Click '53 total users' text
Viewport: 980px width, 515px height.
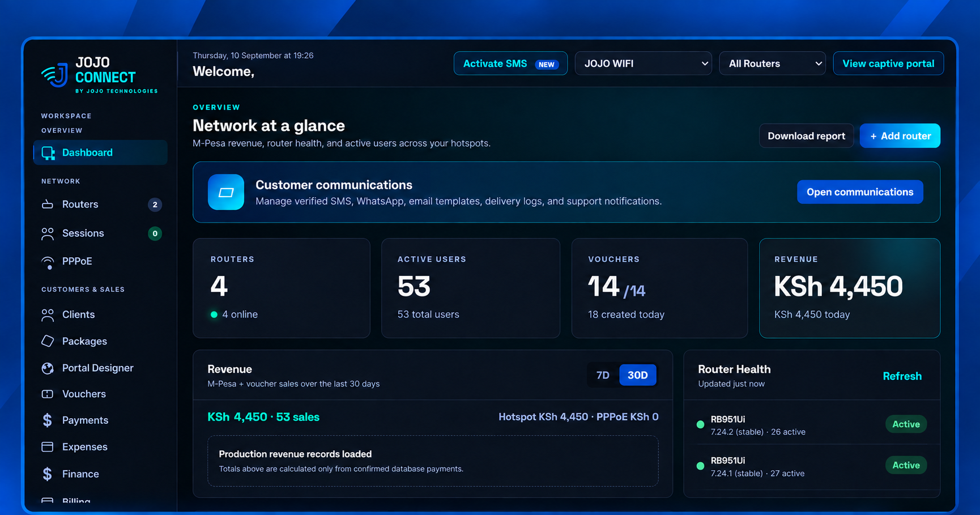pos(428,315)
